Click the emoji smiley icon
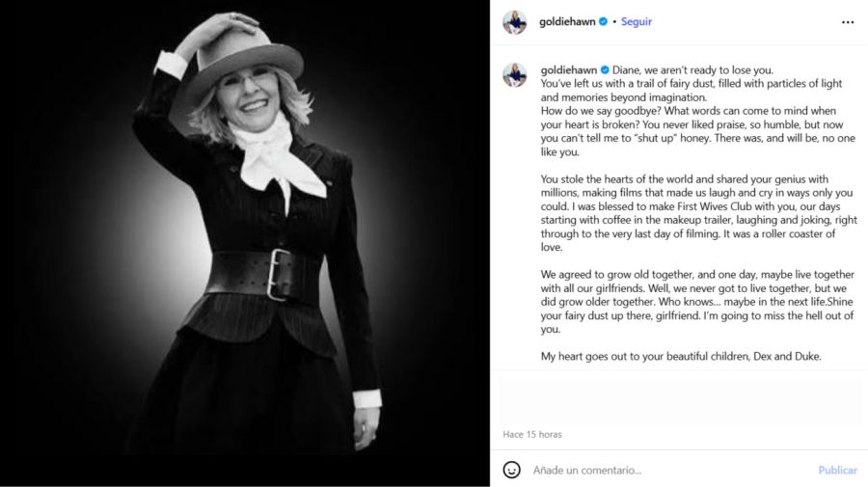Image resolution: width=868 pixels, height=487 pixels. (x=511, y=470)
